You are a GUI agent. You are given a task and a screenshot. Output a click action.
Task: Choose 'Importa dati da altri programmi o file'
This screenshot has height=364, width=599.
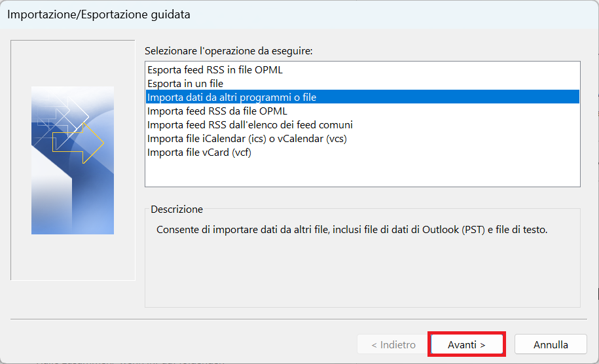pyautogui.click(x=363, y=97)
